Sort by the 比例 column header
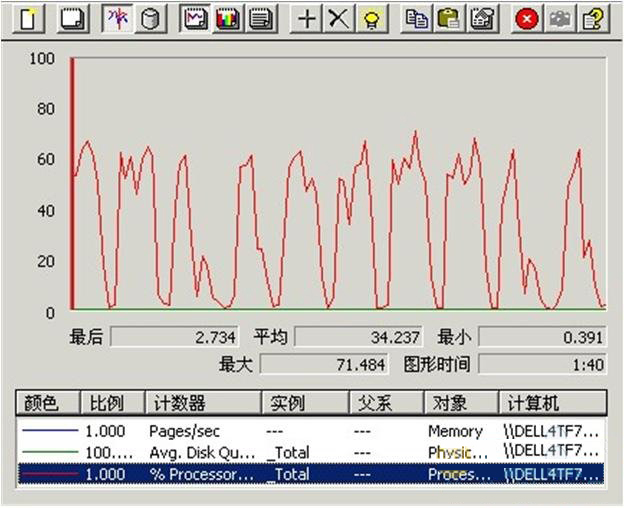Viewport: 624px width, 508px height. 113,403
